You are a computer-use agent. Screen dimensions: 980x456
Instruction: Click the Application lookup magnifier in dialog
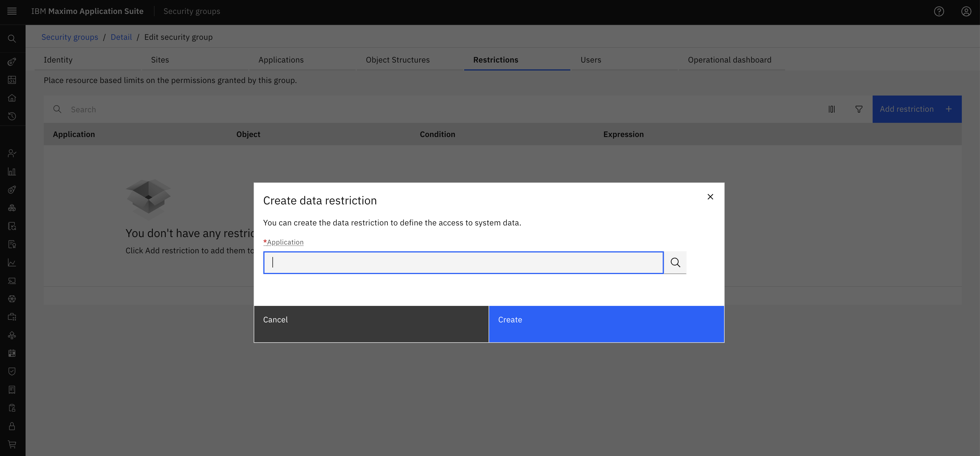pyautogui.click(x=675, y=262)
